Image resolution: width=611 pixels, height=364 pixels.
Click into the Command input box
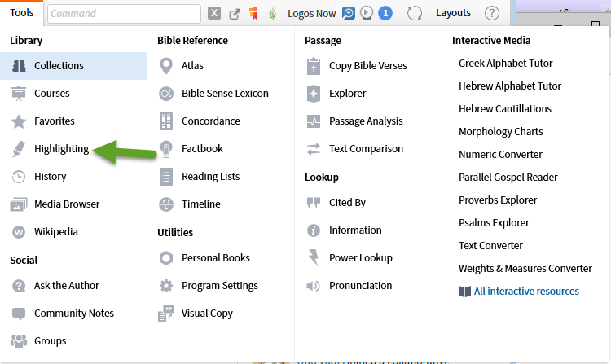pyautogui.click(x=125, y=14)
